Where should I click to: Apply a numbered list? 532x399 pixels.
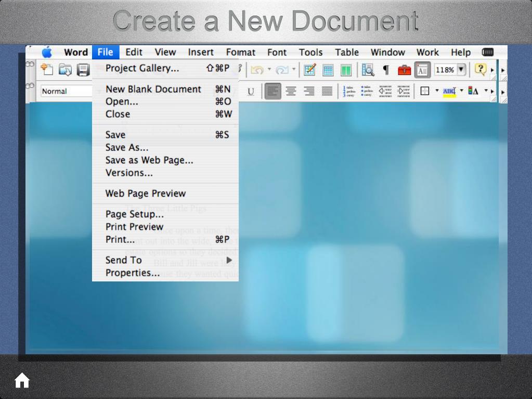(x=349, y=91)
